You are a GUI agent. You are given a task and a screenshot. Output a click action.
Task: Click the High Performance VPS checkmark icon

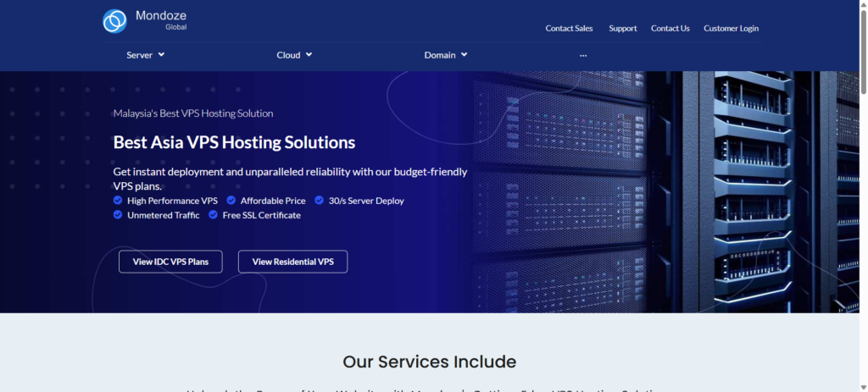118,200
